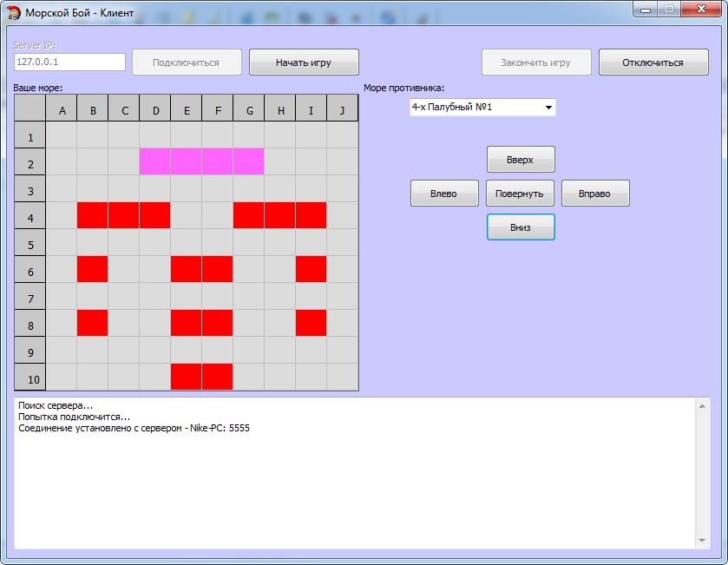The image size is (728, 565).
Task: Open the 4-х Палубный №1 ship dropdown
Action: [x=482, y=108]
